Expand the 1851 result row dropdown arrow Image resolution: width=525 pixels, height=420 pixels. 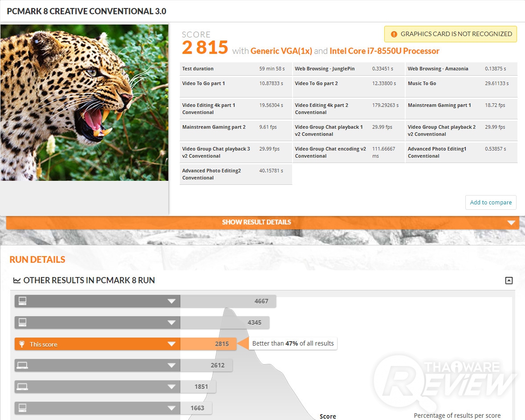171,387
